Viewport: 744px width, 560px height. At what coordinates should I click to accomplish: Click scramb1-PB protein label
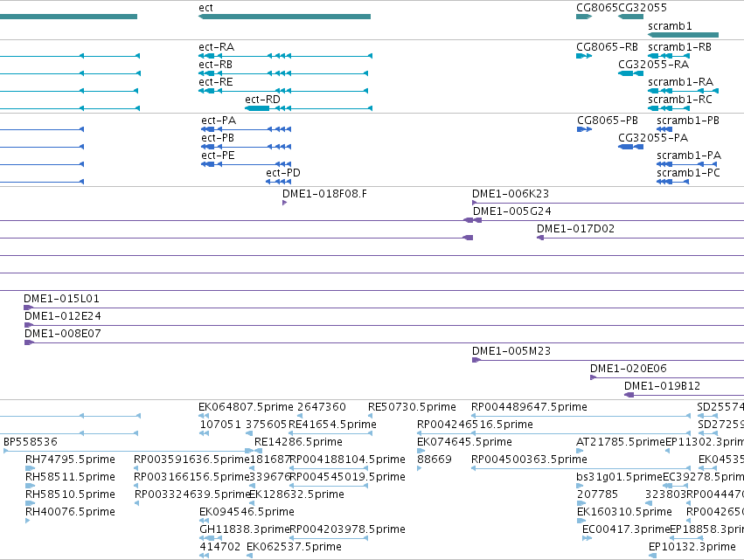(688, 121)
